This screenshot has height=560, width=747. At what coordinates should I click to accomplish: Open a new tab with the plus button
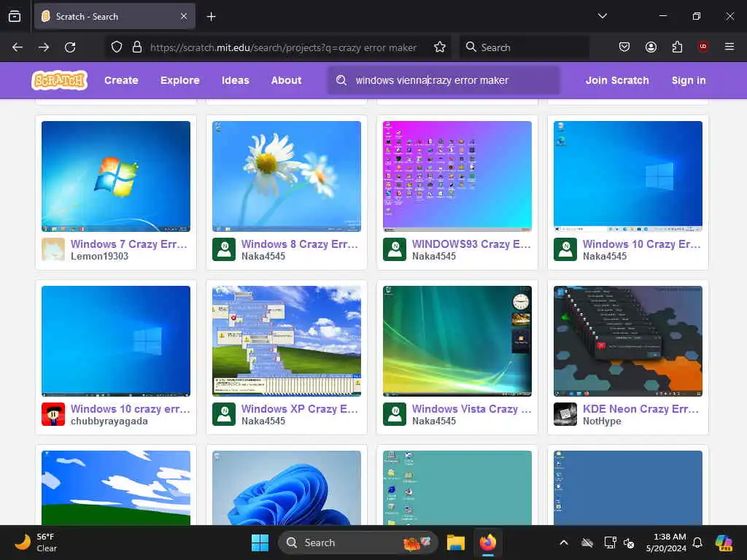click(211, 17)
